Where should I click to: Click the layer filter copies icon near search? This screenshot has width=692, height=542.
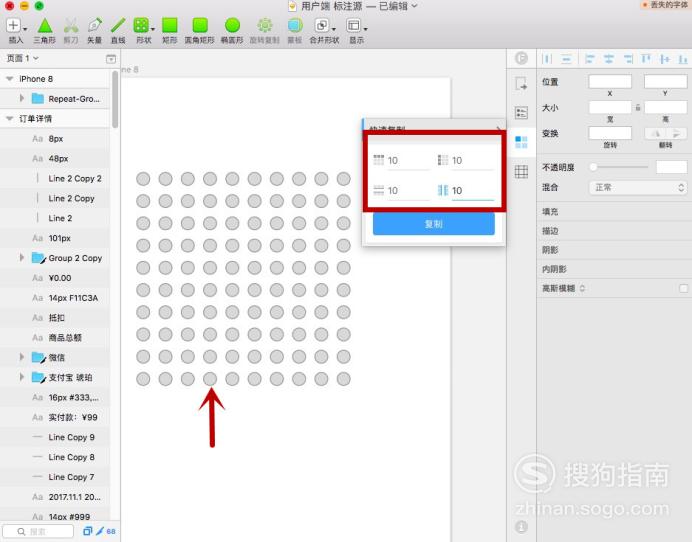click(87, 531)
